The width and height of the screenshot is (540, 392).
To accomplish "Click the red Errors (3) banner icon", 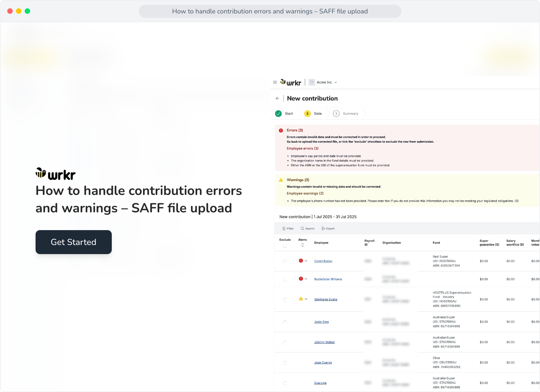I will click(281, 130).
